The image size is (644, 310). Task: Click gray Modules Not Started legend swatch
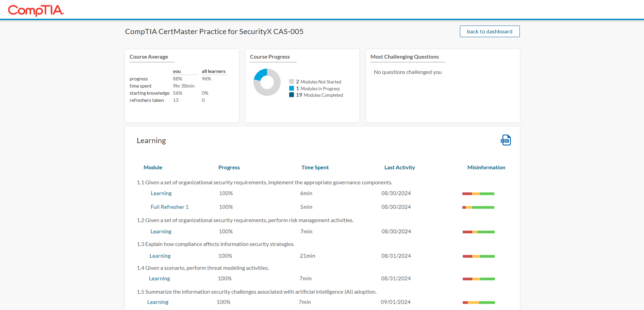292,81
